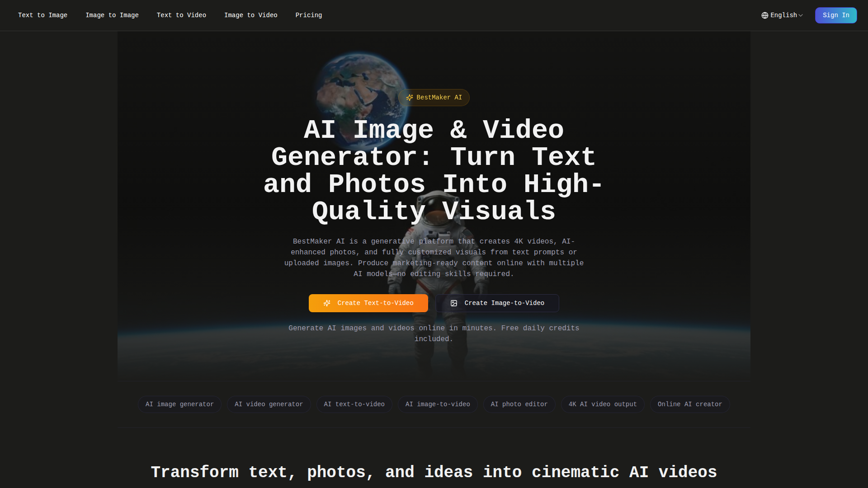The height and width of the screenshot is (488, 868).
Task: Choose the AI photo editor tag
Action: tap(519, 404)
